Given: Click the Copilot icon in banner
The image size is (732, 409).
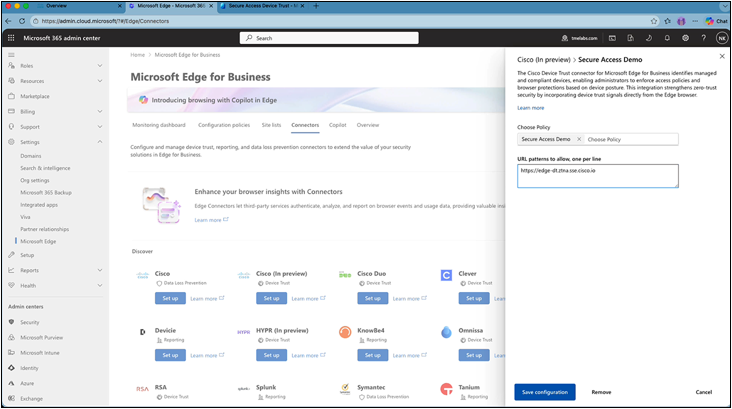Looking at the screenshot, I should pyautogui.click(x=143, y=100).
